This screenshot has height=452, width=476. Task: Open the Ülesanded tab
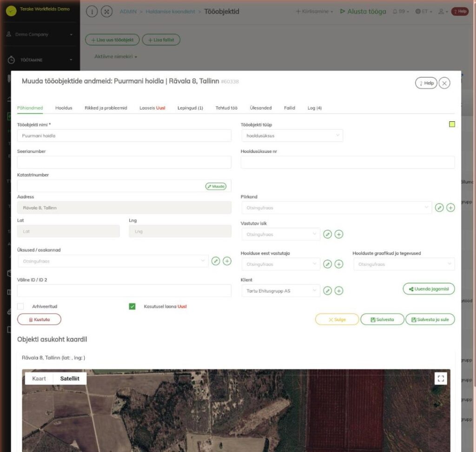pyautogui.click(x=261, y=108)
